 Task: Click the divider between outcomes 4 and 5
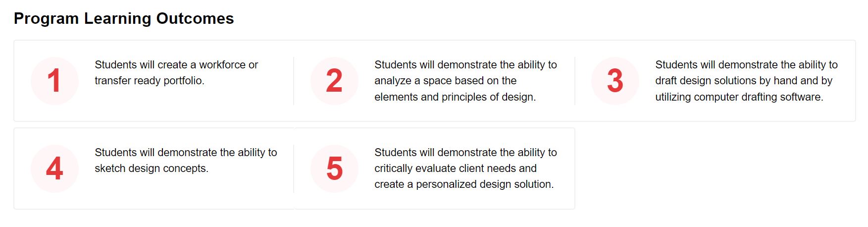point(294,169)
